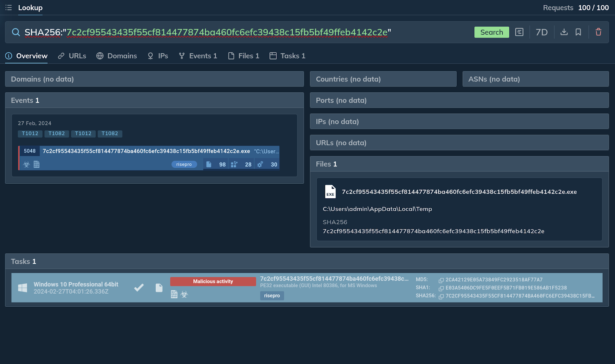Image resolution: width=615 pixels, height=364 pixels.
Task: Open the Files 1 tab
Action: coord(244,56)
